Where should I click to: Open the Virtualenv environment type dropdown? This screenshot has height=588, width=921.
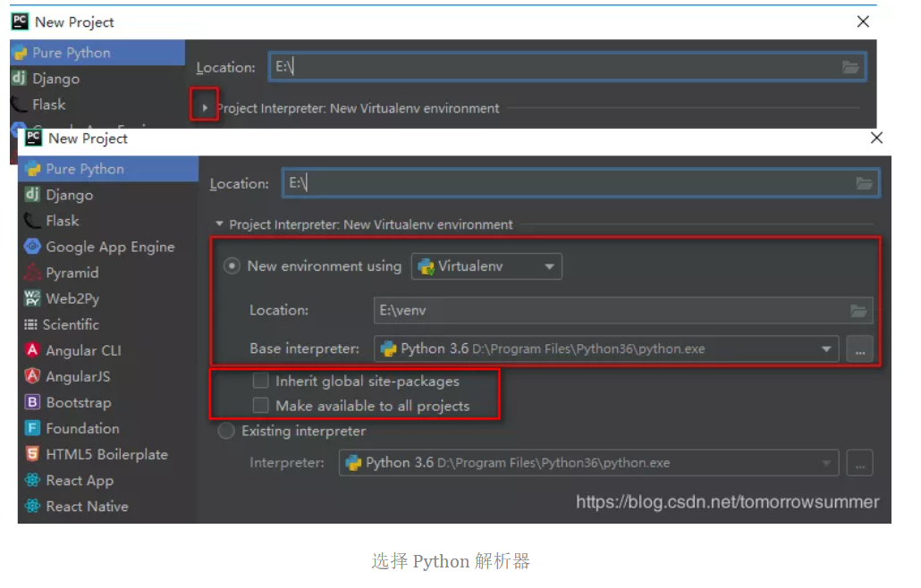pyautogui.click(x=549, y=265)
